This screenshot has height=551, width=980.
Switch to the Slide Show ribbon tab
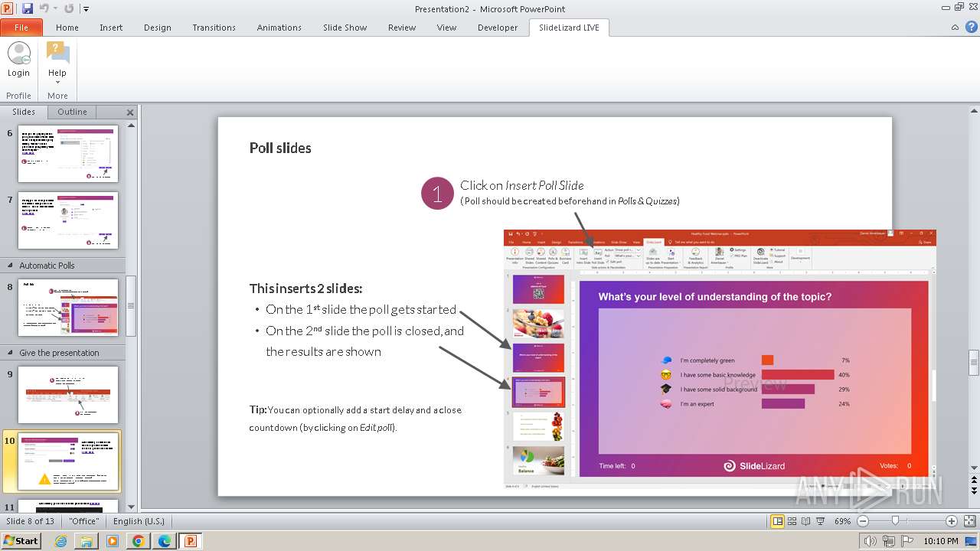[x=345, y=28]
